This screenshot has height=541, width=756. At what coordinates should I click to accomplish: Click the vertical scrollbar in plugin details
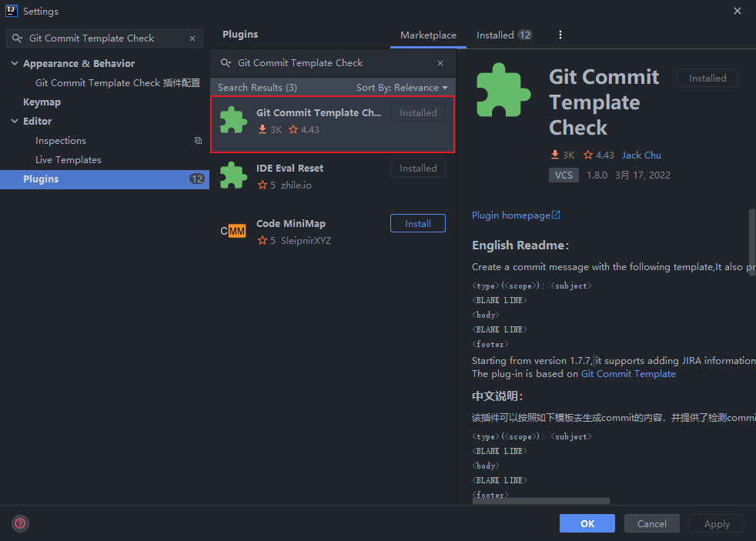751,231
